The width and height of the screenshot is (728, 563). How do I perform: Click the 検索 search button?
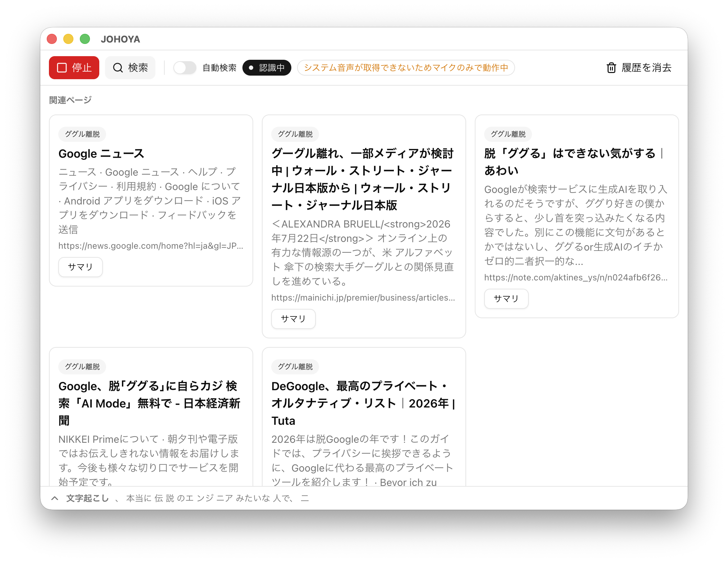130,68
